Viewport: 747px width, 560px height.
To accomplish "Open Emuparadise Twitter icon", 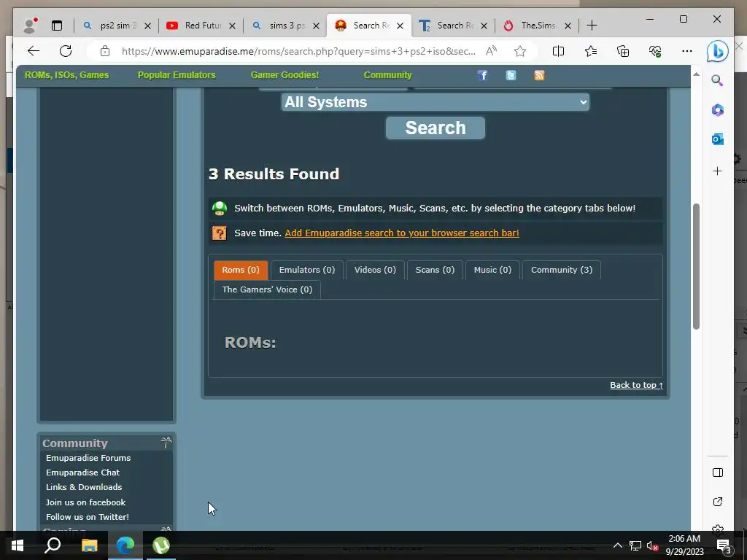I will pos(511,75).
